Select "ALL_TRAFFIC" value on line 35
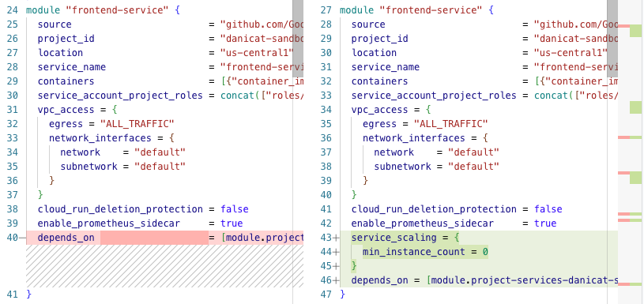 pyautogui.click(x=451, y=124)
